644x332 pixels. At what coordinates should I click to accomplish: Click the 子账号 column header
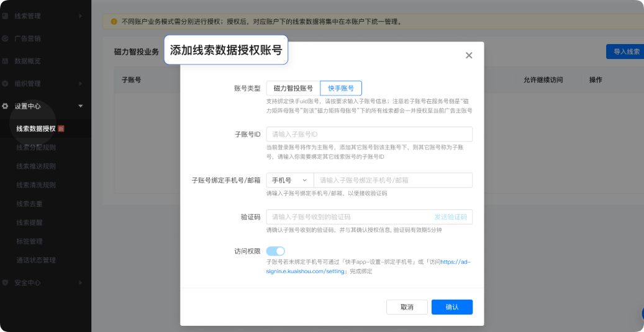(132, 80)
